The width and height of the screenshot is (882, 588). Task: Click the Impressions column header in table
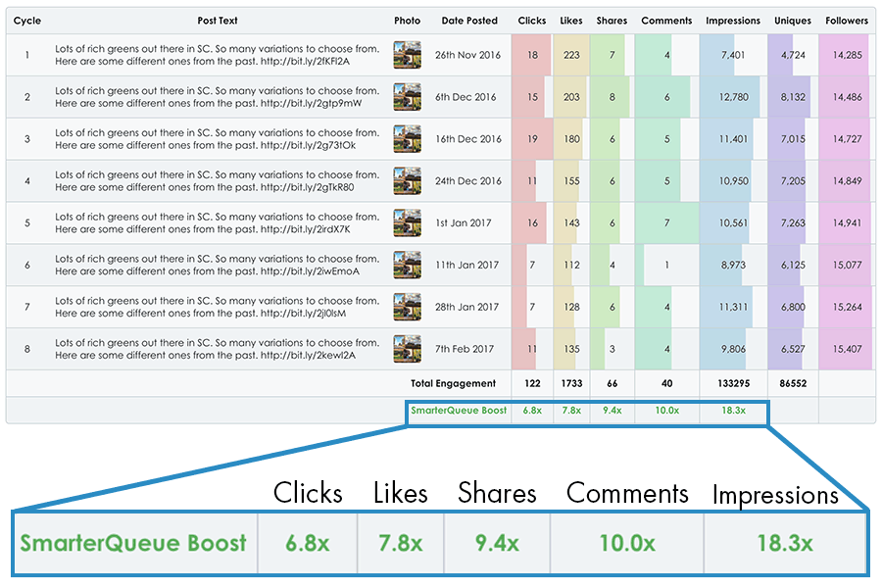tap(733, 21)
